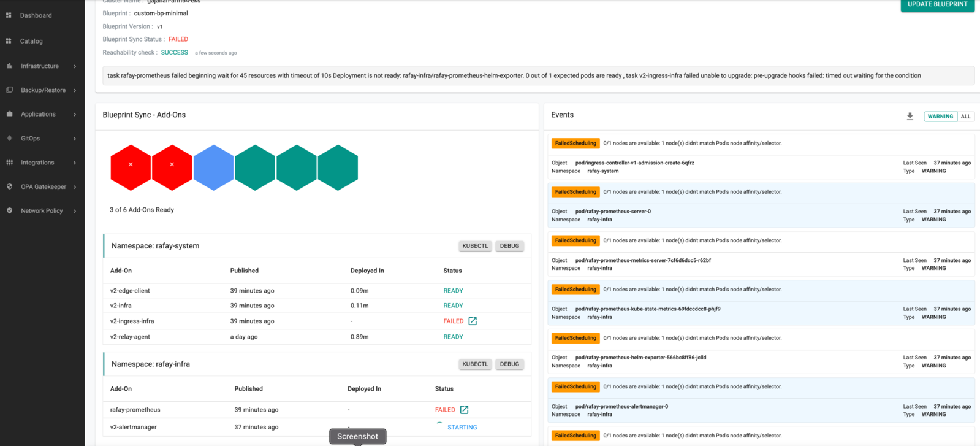Click the Blueprint Sync Status FAILED text

click(178, 39)
